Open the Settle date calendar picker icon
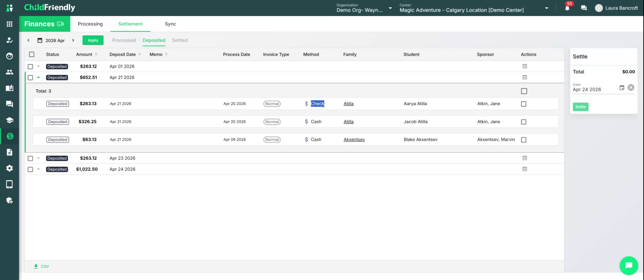The height and width of the screenshot is (280, 644). point(622,88)
